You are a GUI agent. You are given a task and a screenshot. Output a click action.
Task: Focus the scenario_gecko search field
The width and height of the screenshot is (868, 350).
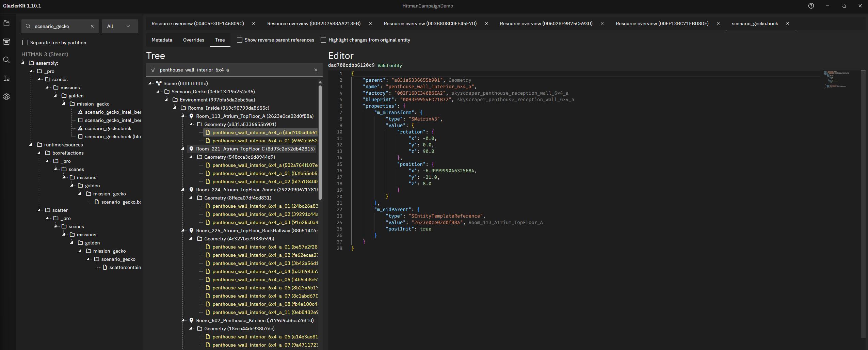tap(60, 26)
